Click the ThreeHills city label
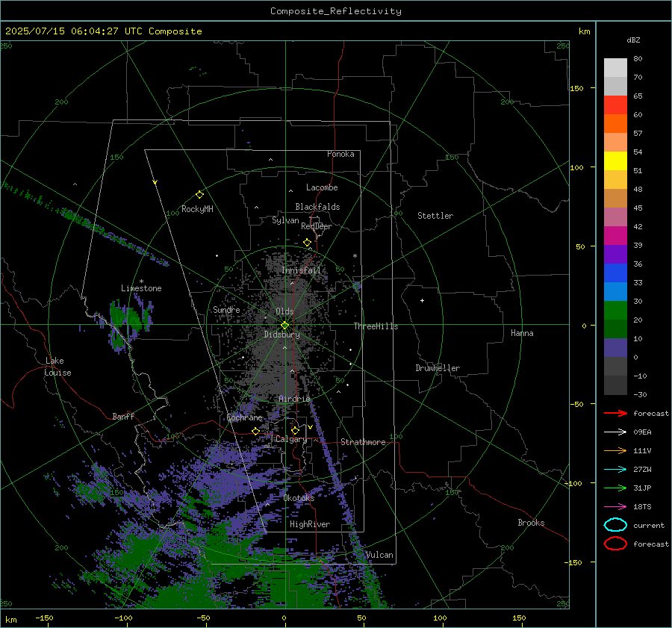Viewport: 672px width, 628px height. click(376, 326)
